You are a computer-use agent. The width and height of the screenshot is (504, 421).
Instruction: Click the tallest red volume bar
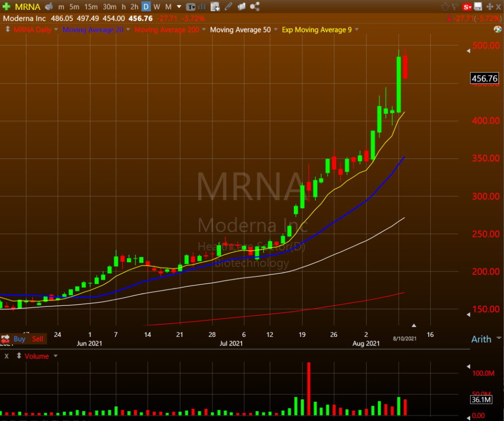point(309,389)
